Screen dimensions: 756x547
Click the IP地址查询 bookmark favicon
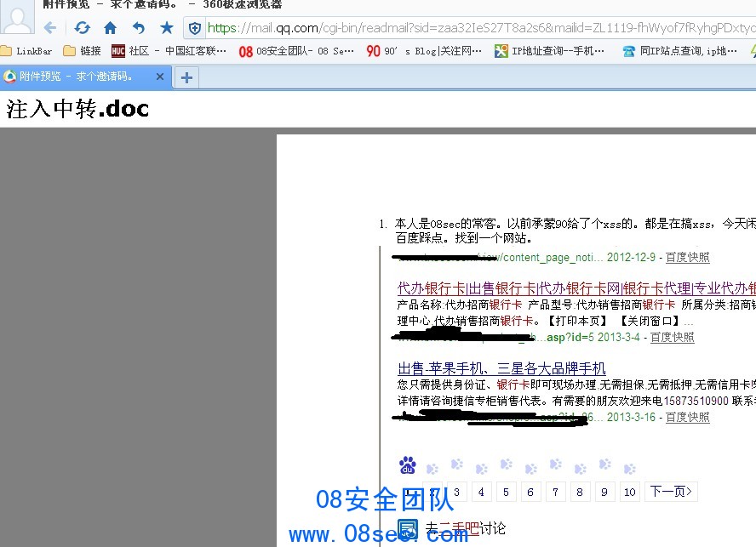(x=501, y=51)
